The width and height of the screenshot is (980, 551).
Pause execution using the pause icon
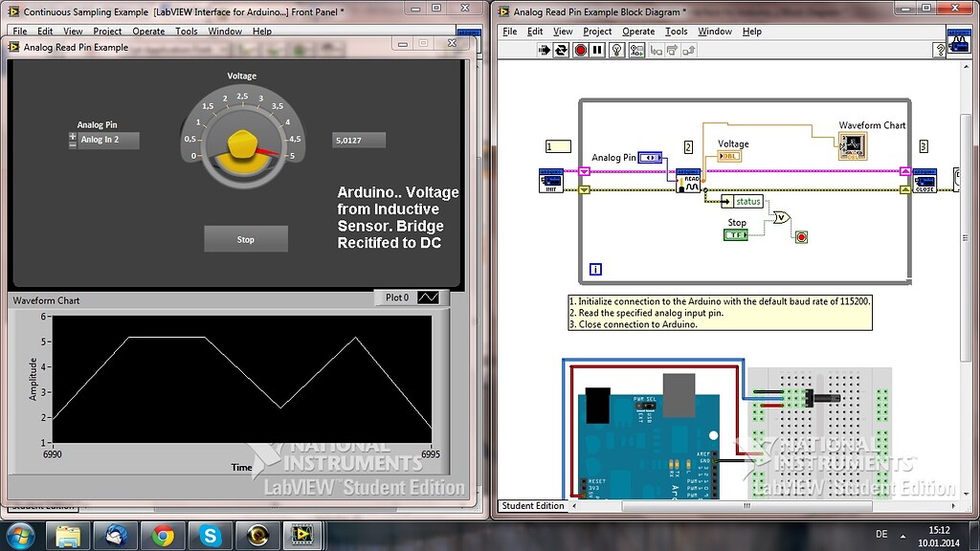(x=596, y=49)
